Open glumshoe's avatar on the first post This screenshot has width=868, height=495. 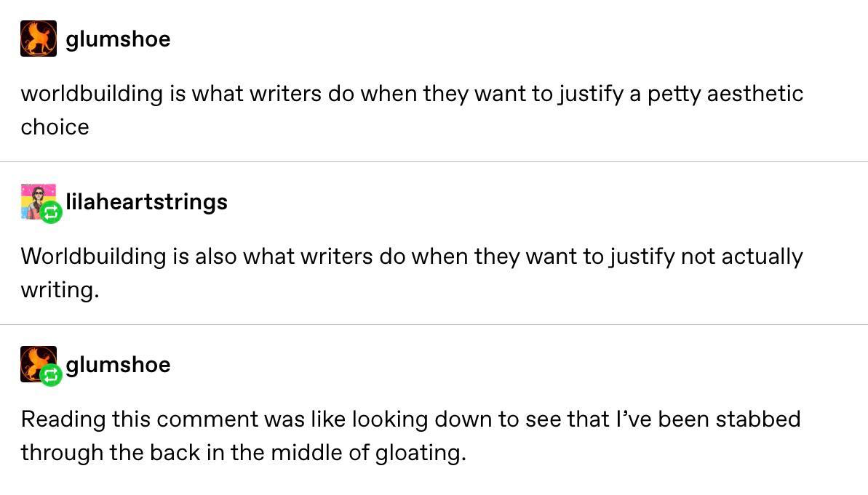pos(39,39)
